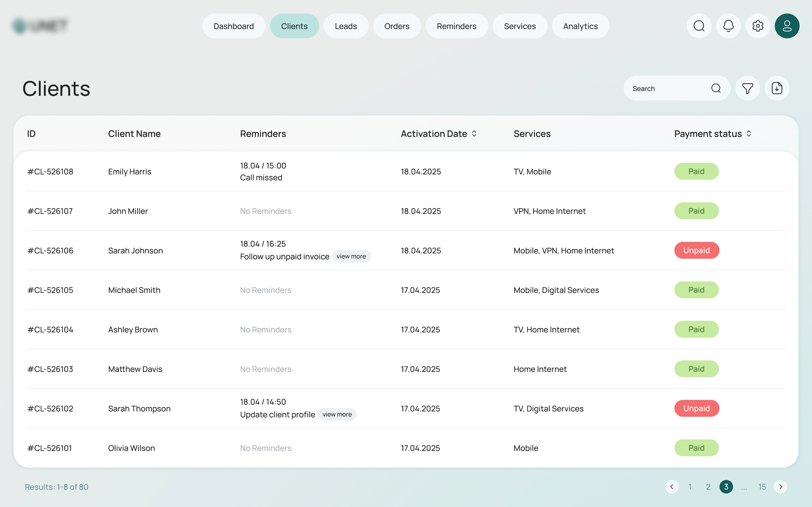Open client row #CL-526108 Emily Harris

pos(130,172)
